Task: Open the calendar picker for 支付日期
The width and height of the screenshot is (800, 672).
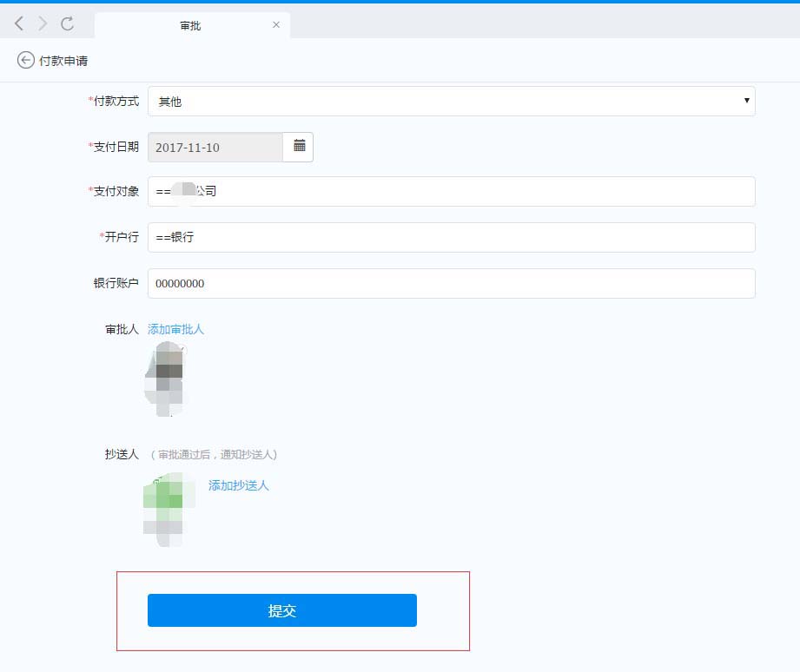Action: coord(299,147)
